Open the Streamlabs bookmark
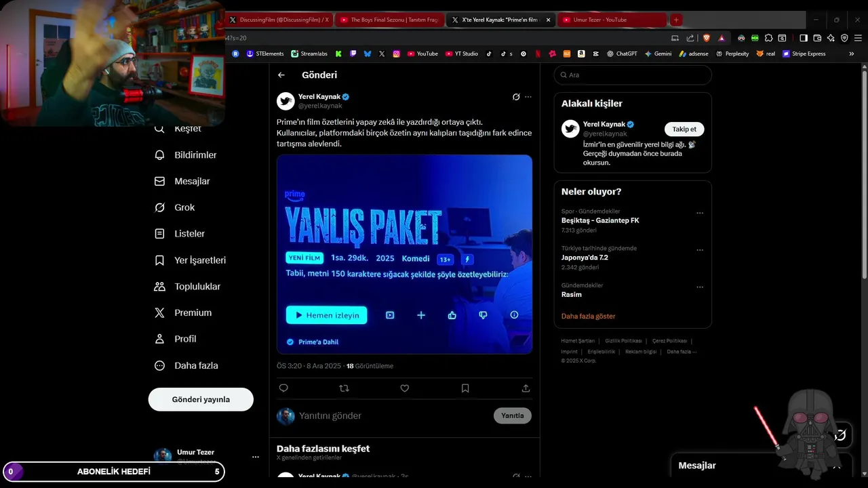868x488 pixels. [309, 54]
